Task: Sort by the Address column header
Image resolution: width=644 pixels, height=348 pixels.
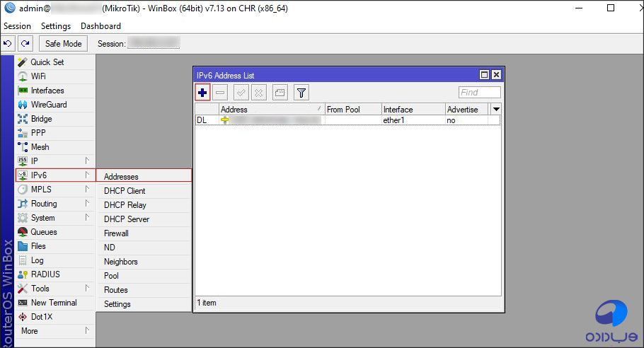Action: point(270,110)
